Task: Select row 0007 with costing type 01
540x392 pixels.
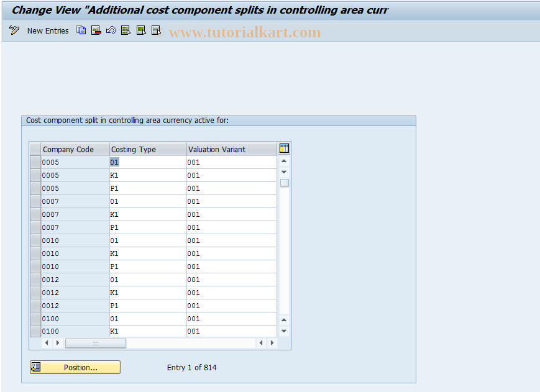Action: [35, 201]
